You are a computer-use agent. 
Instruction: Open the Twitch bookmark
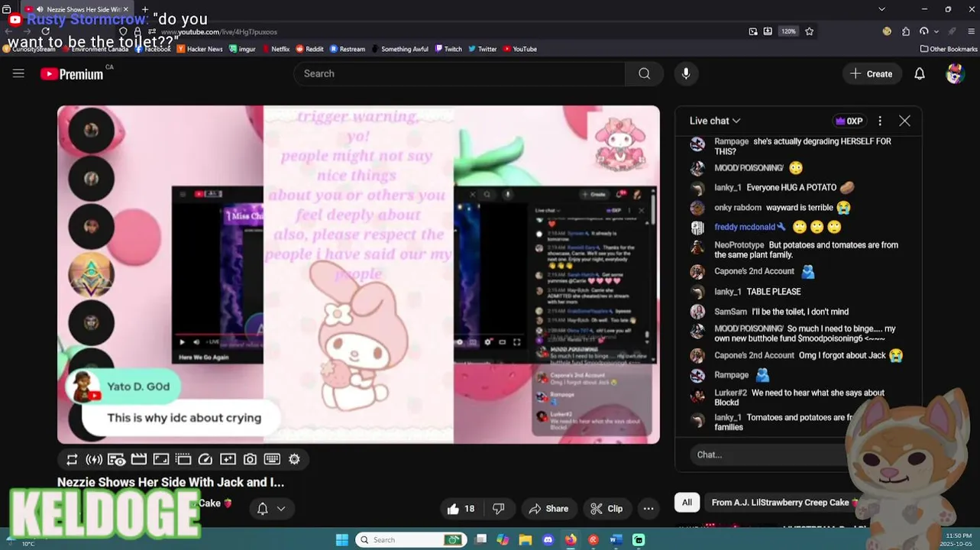pyautogui.click(x=448, y=49)
